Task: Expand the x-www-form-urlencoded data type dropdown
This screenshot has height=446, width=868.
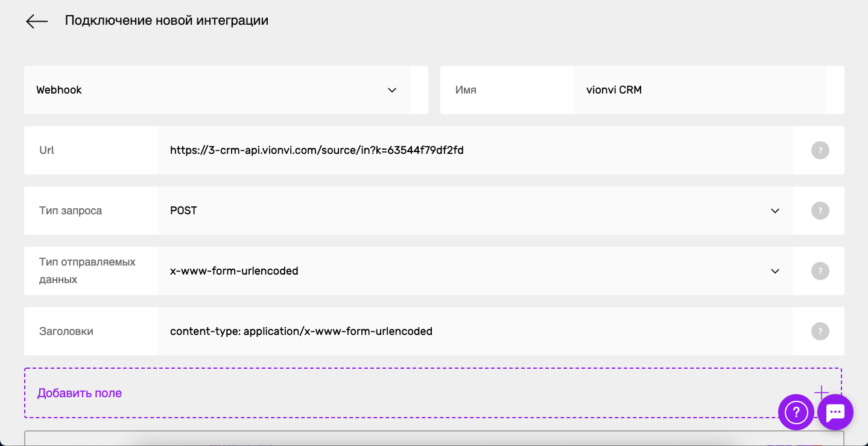Action: click(475, 271)
